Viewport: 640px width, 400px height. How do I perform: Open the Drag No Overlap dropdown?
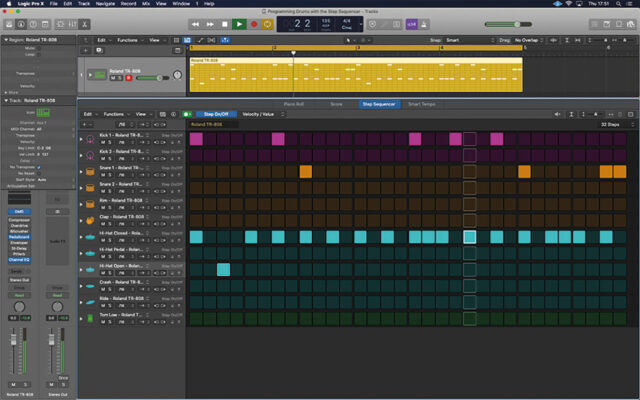click(x=528, y=40)
